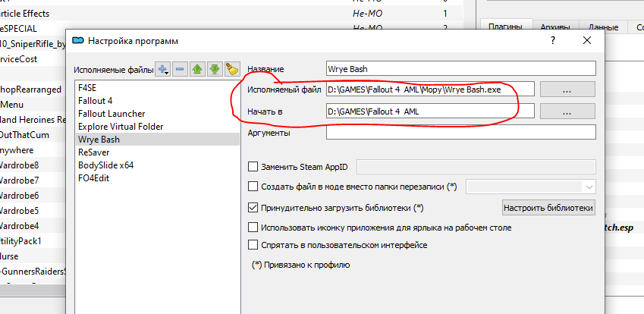Viewport: 644px width, 314px height.
Task: Click the add executable plus icon
Action: [163, 70]
